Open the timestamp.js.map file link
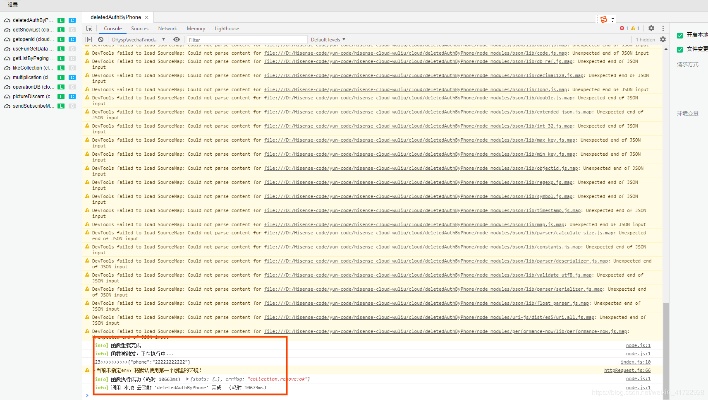 pos(422,210)
